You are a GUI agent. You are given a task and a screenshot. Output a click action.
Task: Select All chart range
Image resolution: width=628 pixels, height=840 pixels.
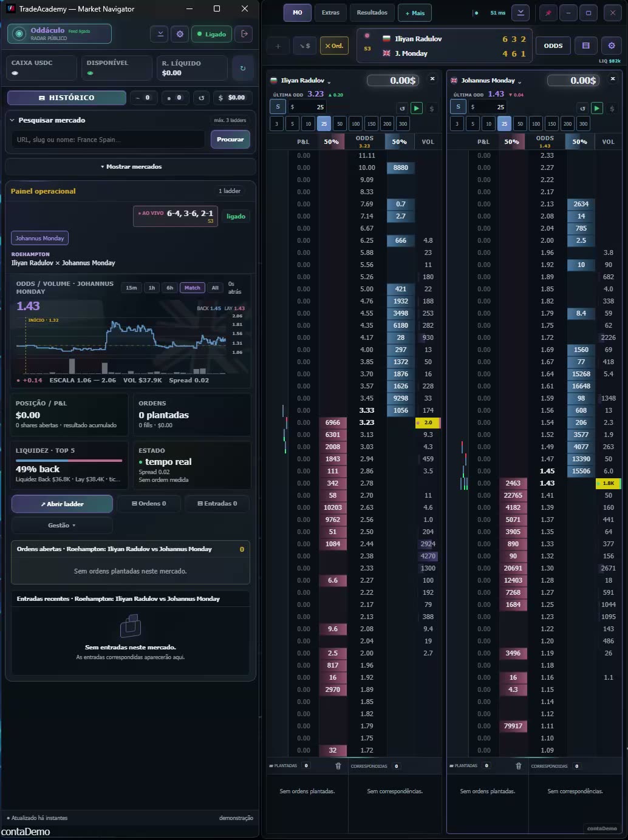(x=215, y=288)
